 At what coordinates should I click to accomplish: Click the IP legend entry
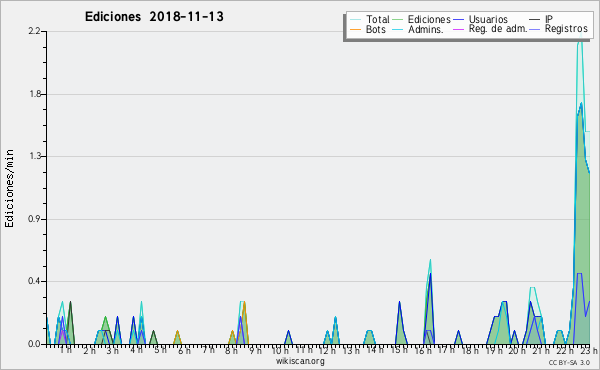(x=549, y=19)
